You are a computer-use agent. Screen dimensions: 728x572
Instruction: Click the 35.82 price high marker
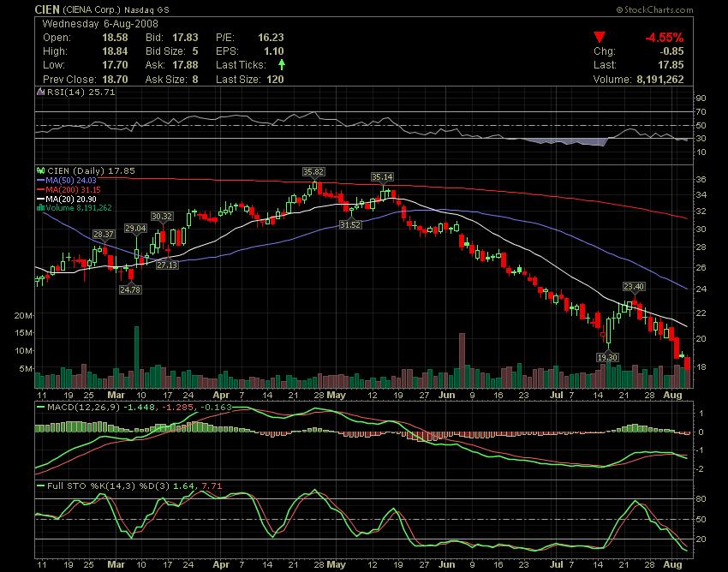click(313, 172)
